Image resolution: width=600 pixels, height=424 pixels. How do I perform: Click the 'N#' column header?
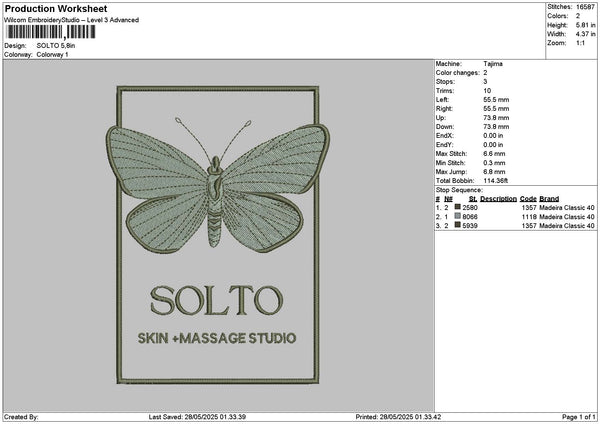[x=448, y=199]
